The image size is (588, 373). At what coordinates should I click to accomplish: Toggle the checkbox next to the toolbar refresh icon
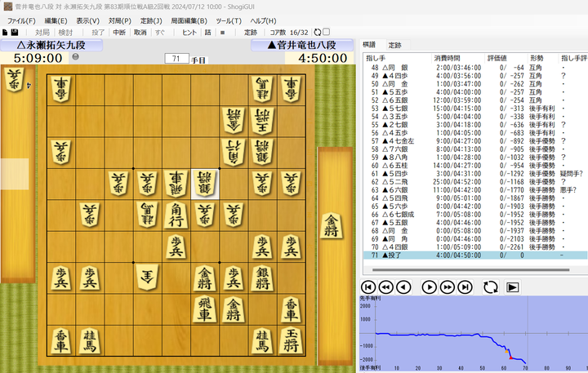click(326, 32)
